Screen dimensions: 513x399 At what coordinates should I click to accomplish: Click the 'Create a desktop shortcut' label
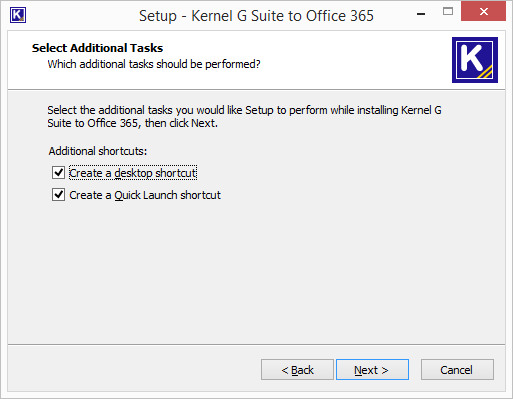tap(133, 173)
